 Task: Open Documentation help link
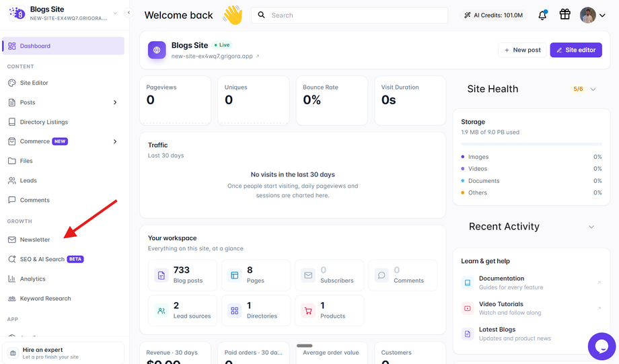(532, 283)
